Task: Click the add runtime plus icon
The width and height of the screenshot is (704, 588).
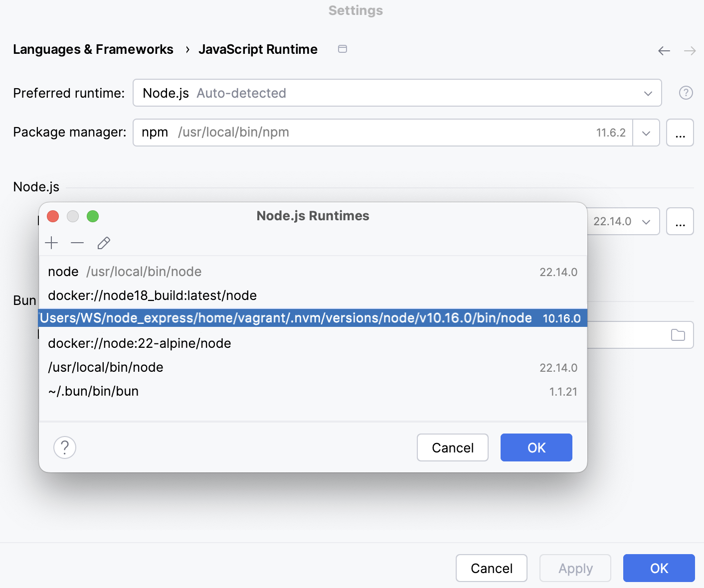Action: 51,243
